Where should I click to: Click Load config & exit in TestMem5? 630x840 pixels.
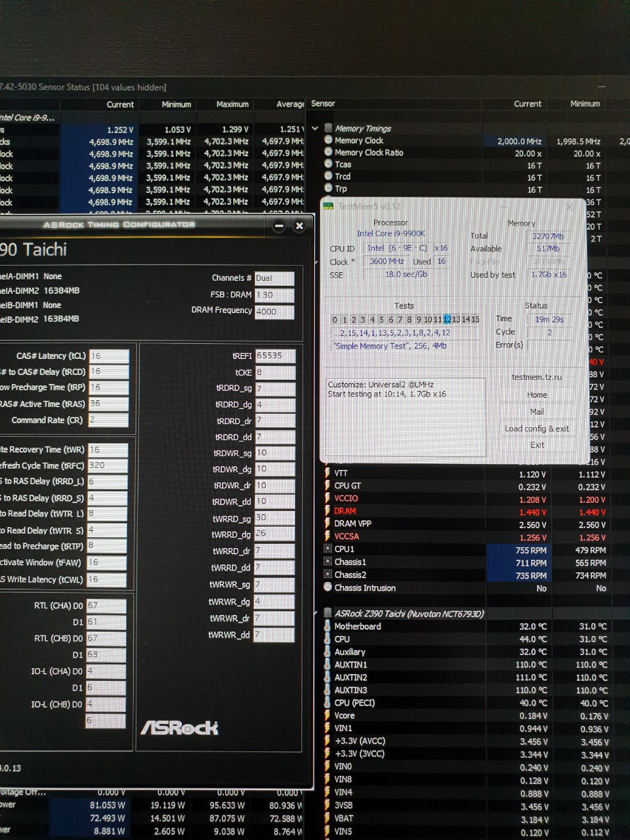(537, 429)
